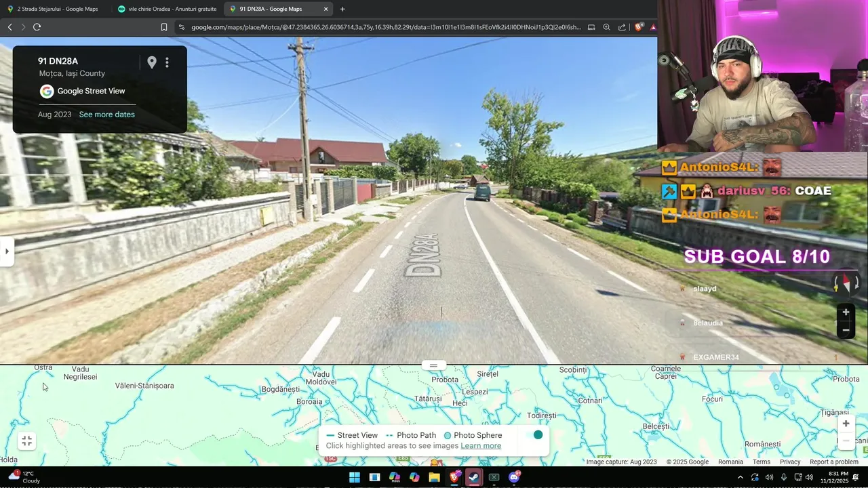Click the Street View compass
Screen dimensions: 868x488
pyautogui.click(x=846, y=285)
